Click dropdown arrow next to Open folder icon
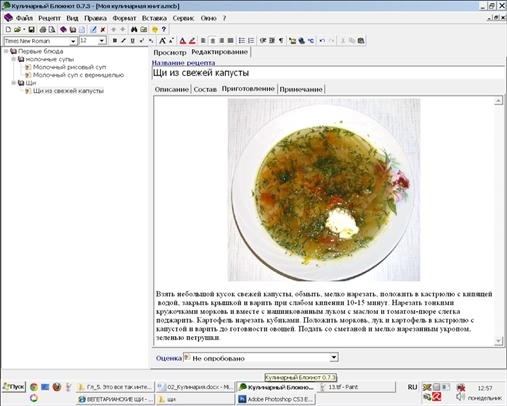The width and height of the screenshot is (507, 406). coord(24,30)
